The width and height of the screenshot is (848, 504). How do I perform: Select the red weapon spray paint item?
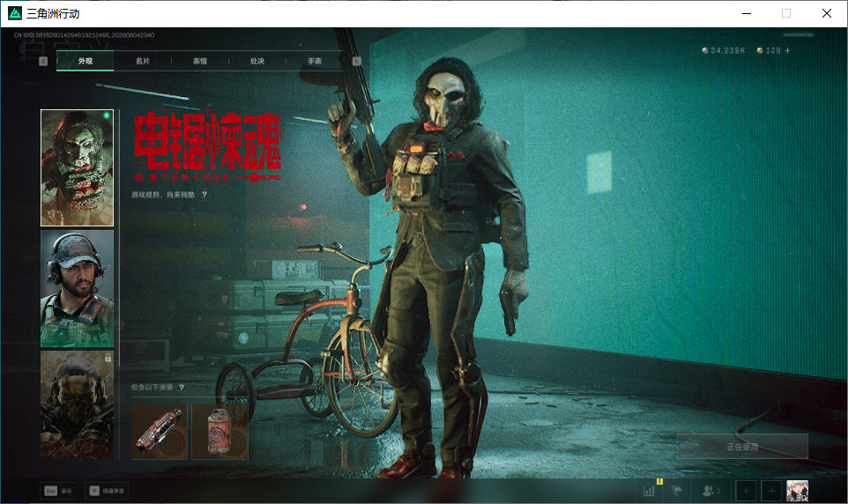tap(160, 432)
